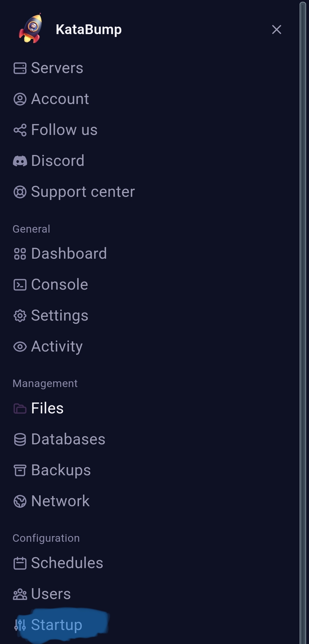Click the vertical scrollbar on the right
Image resolution: width=309 pixels, height=644 pixels.
(303, 322)
